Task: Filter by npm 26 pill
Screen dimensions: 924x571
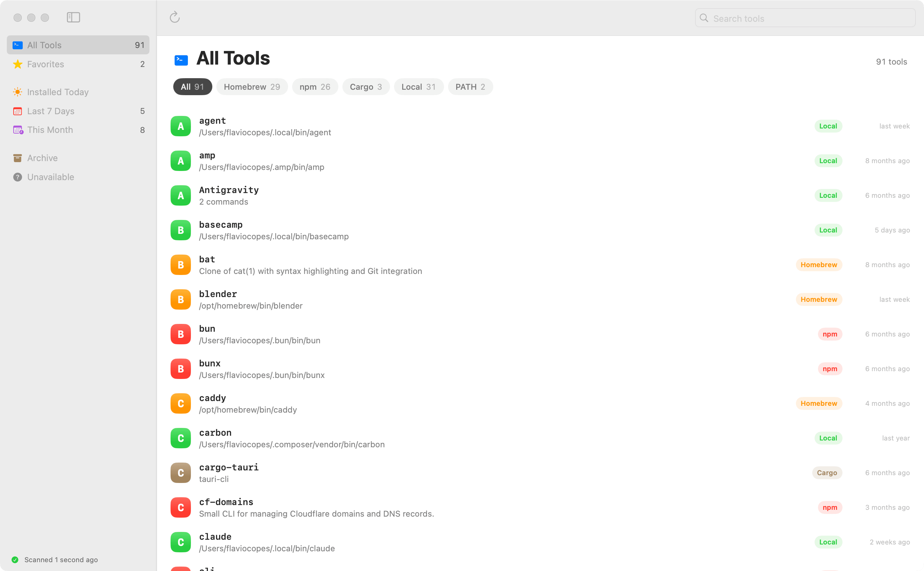Action: coord(315,87)
